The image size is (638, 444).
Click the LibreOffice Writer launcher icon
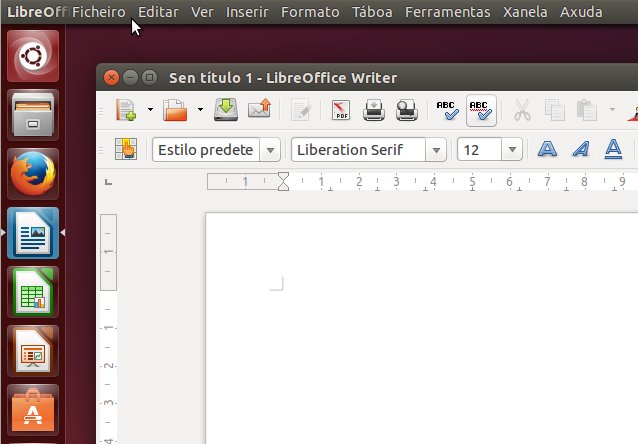(33, 233)
